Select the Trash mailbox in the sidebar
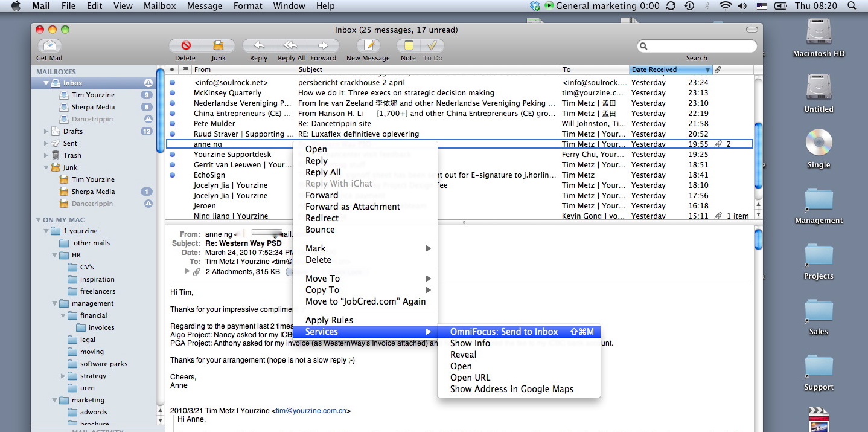Screen dimensions: 868x432 coord(72,155)
